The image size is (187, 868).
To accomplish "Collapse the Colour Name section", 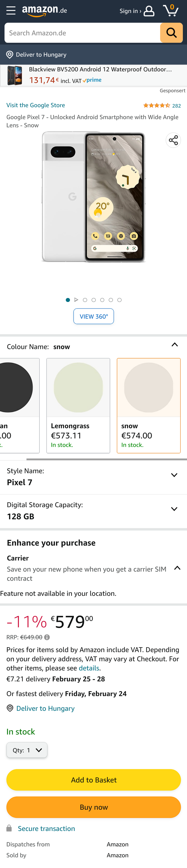I will (x=175, y=344).
